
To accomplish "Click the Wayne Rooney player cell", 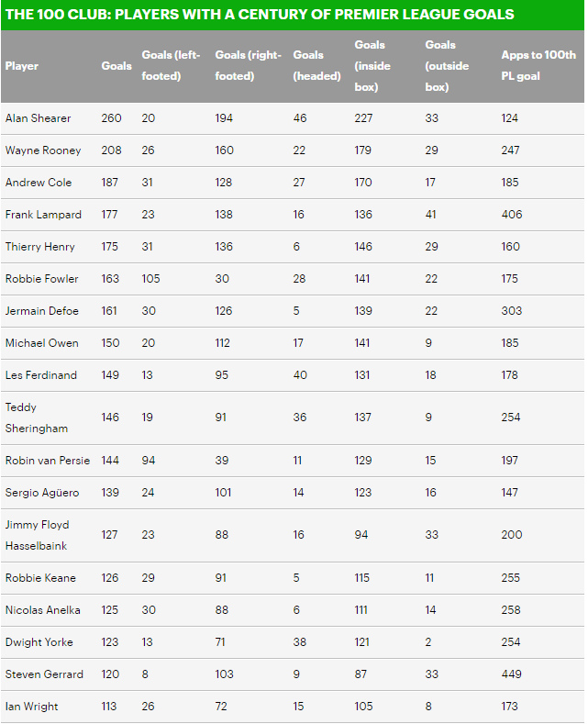I will pos(43,150).
